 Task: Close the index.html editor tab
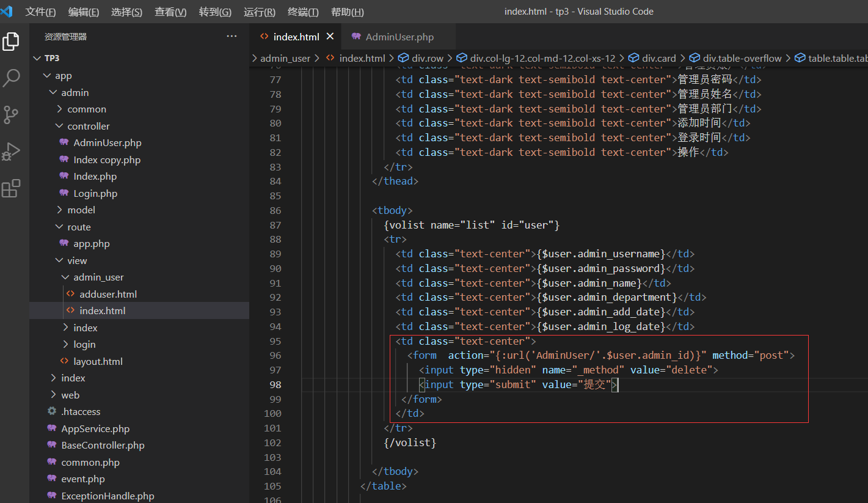point(330,37)
